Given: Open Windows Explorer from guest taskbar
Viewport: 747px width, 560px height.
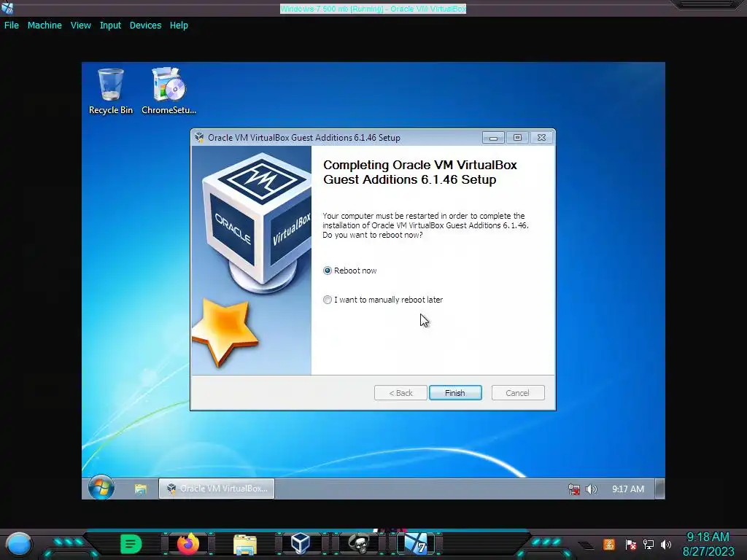Looking at the screenshot, I should click(141, 489).
